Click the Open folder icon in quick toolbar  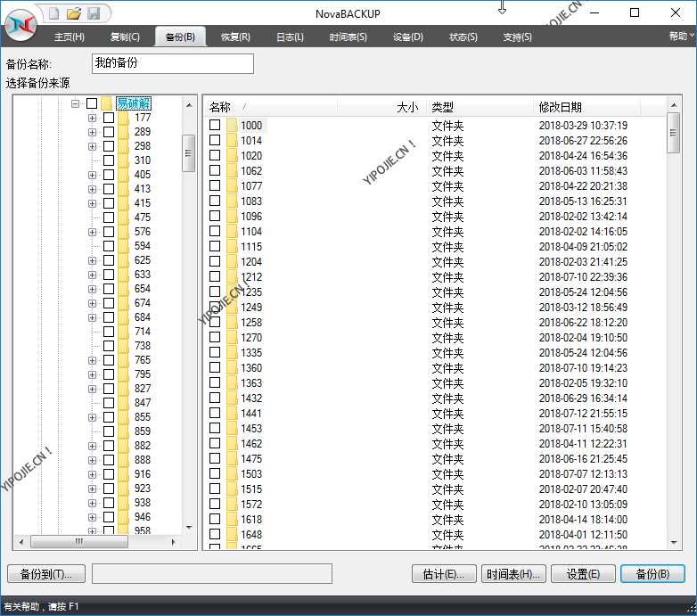(74, 13)
